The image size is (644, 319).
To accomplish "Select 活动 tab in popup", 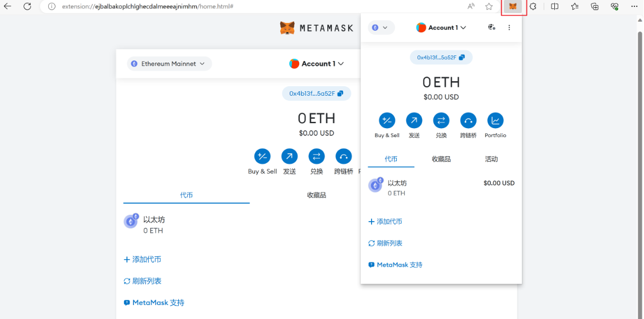I will coord(491,159).
